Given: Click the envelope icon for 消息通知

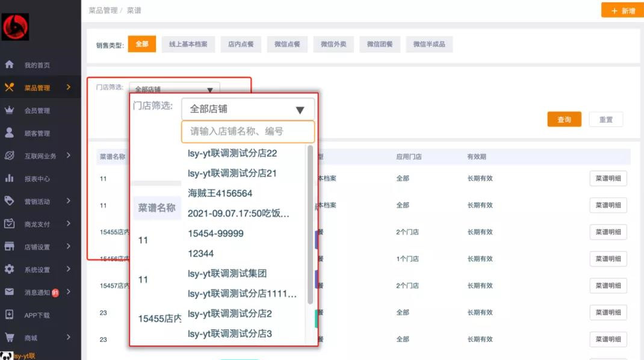Looking at the screenshot, I should click(9, 292).
